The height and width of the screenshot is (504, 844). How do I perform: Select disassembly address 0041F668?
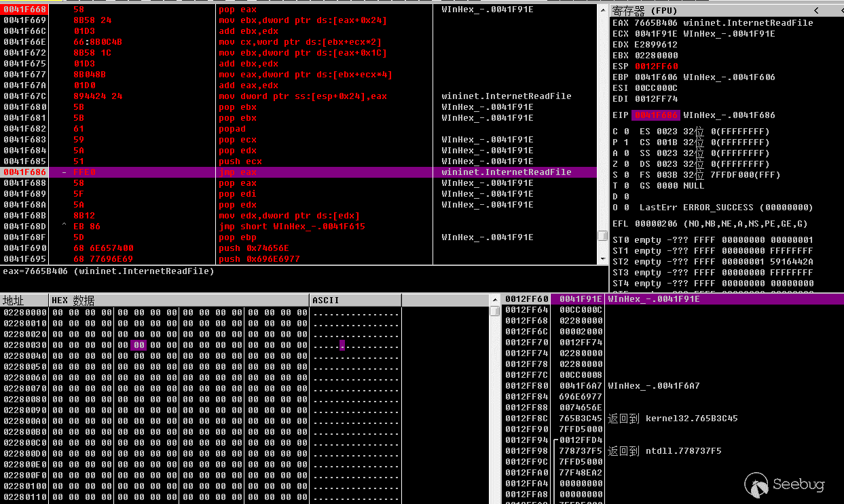[x=25, y=9]
